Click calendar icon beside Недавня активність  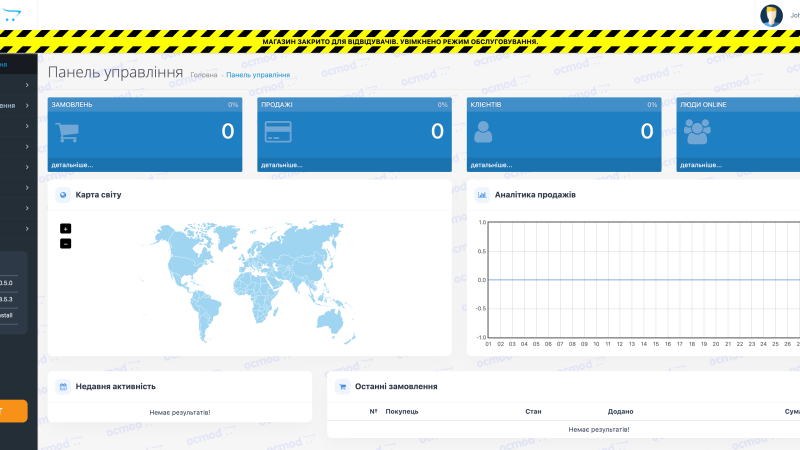[x=63, y=387]
